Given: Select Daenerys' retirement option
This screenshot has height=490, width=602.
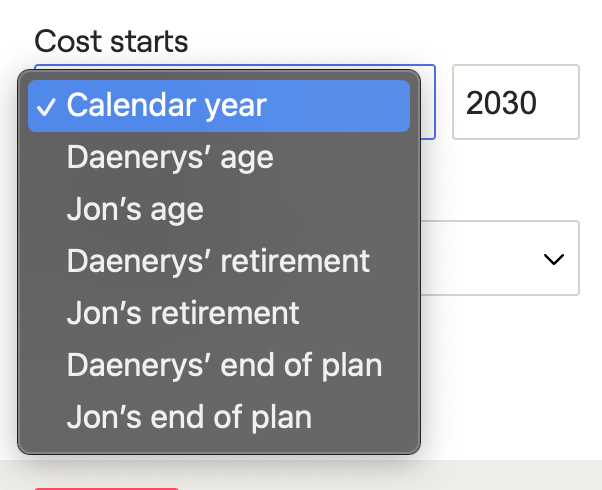Looking at the screenshot, I should (218, 261).
